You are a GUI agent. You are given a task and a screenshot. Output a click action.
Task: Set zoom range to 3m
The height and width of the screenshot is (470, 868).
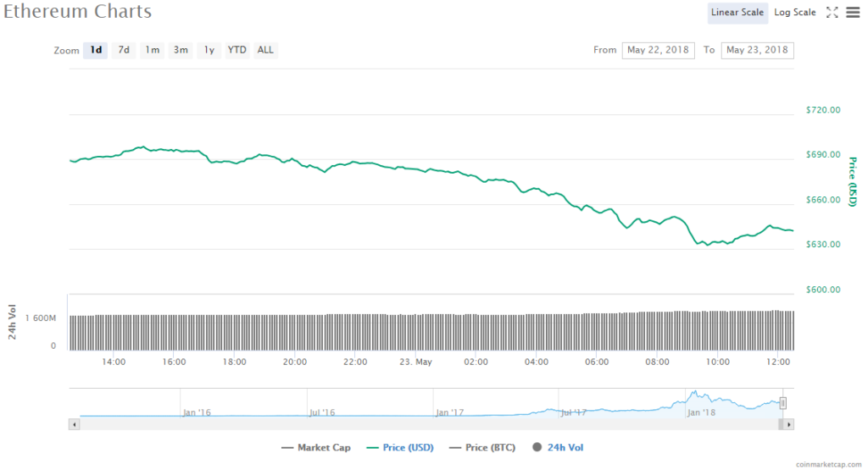181,50
